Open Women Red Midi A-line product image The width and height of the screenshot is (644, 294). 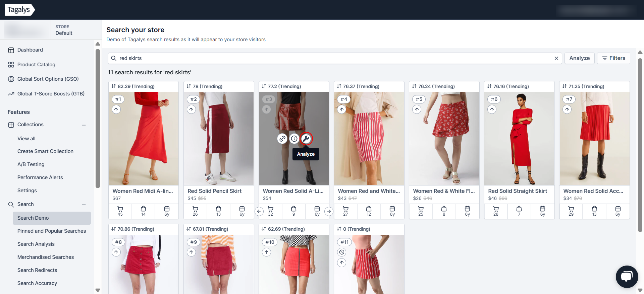pos(144,139)
